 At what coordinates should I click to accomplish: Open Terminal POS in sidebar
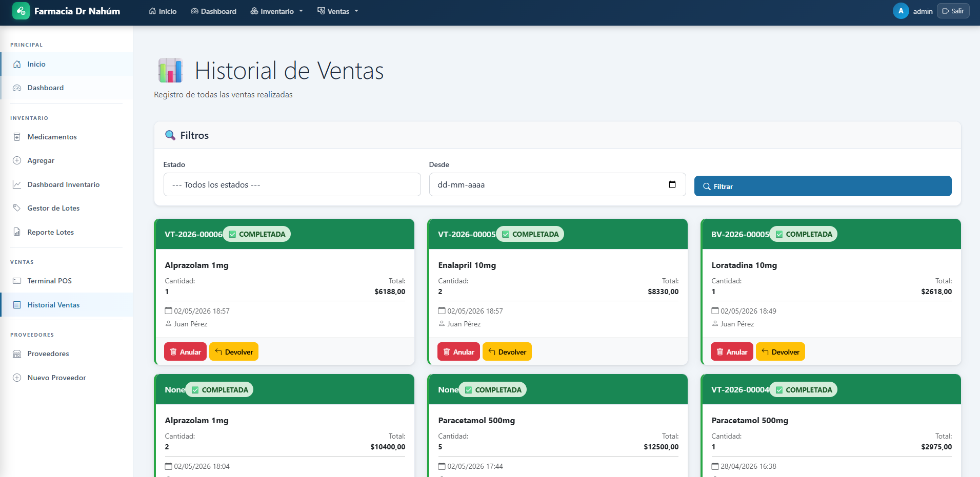coord(67,281)
